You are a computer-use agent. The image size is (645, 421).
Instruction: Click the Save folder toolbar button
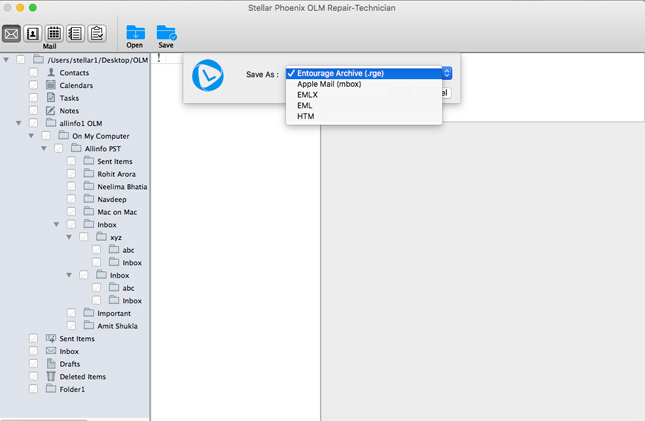[166, 36]
